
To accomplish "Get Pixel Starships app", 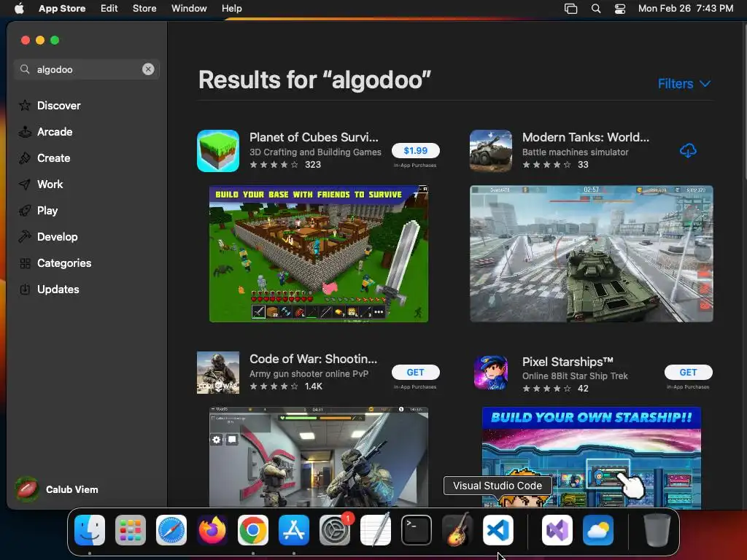I will click(x=689, y=372).
